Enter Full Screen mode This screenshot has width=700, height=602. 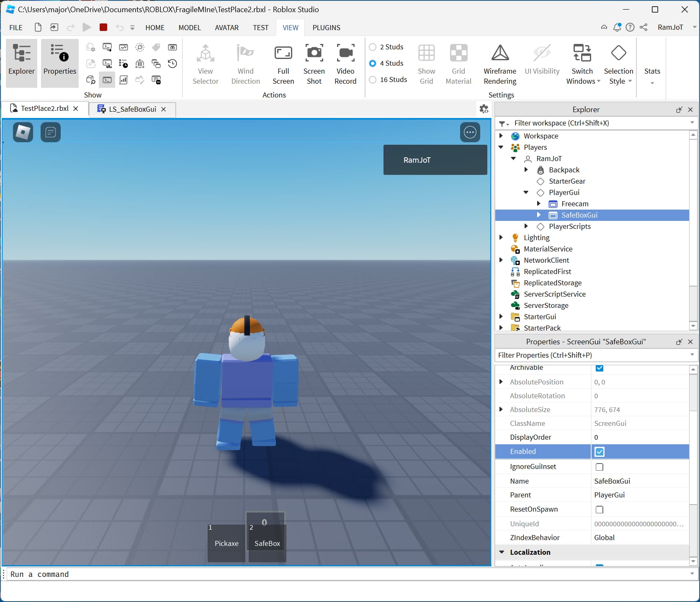pyautogui.click(x=283, y=63)
